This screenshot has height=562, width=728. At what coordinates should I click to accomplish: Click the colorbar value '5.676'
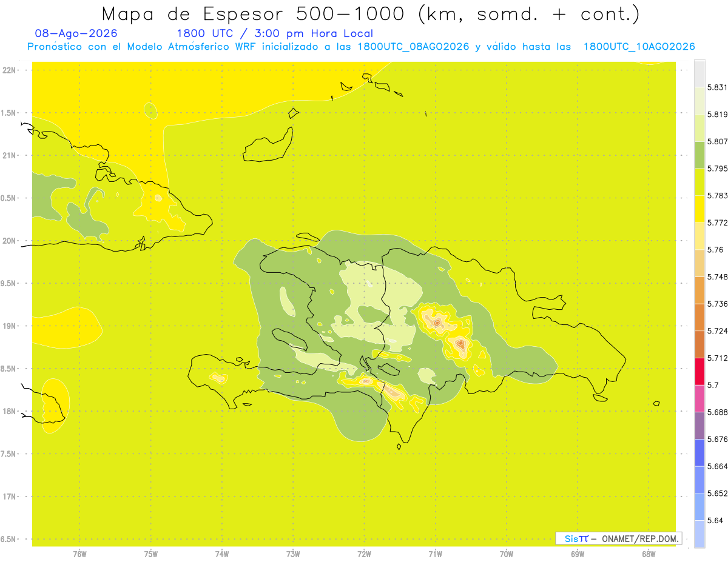(718, 439)
